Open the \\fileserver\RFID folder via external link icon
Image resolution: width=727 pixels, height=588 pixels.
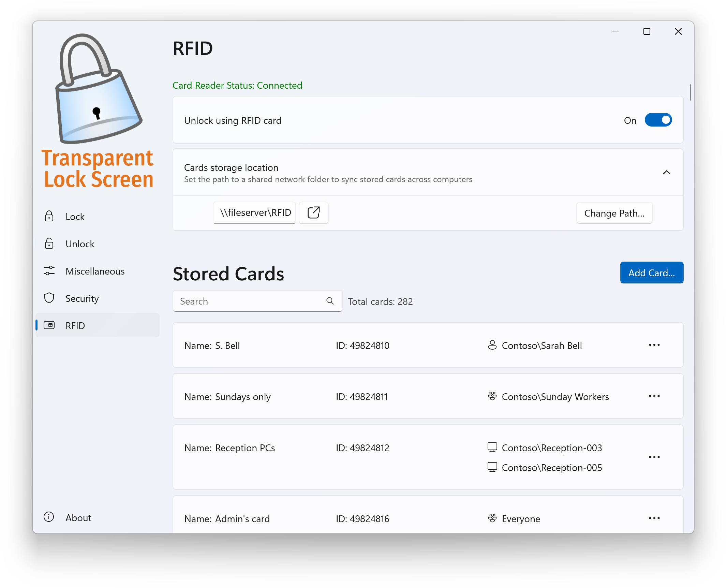[313, 212]
